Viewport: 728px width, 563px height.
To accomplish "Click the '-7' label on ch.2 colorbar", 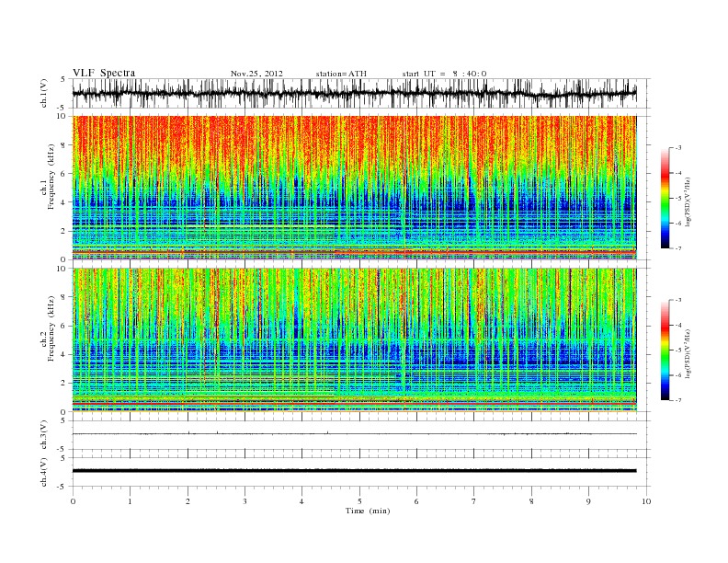I will (678, 400).
